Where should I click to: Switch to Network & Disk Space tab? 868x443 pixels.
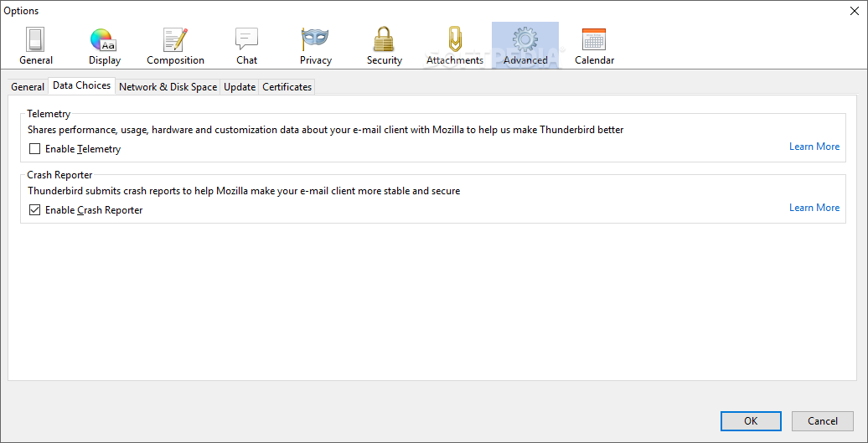coord(168,87)
